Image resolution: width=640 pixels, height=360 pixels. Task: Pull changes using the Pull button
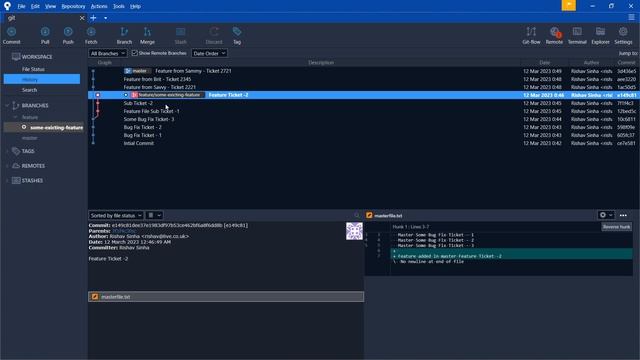[45, 36]
